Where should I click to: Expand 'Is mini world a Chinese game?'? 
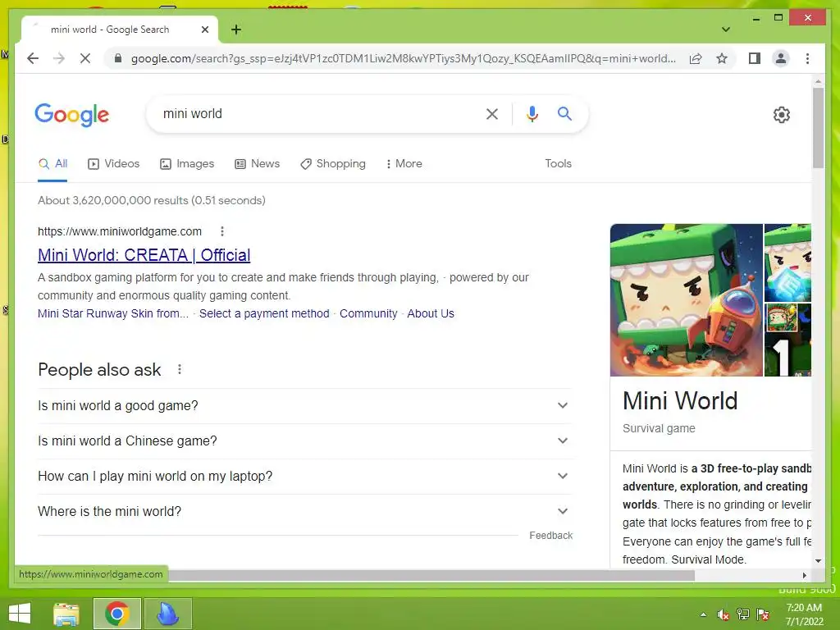304,441
